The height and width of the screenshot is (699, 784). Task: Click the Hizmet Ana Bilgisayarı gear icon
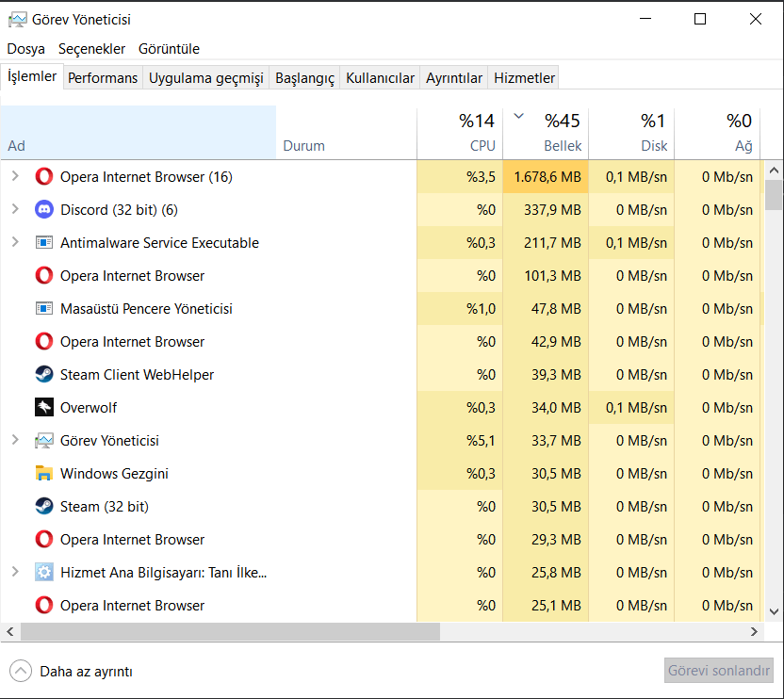pyautogui.click(x=44, y=573)
